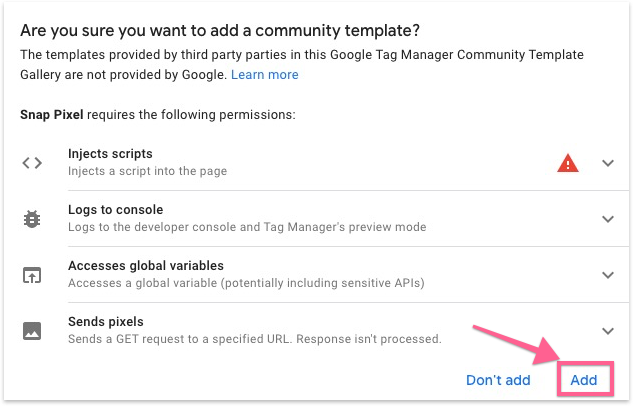
Task: Select the Accesses global variables title
Action: (x=146, y=266)
